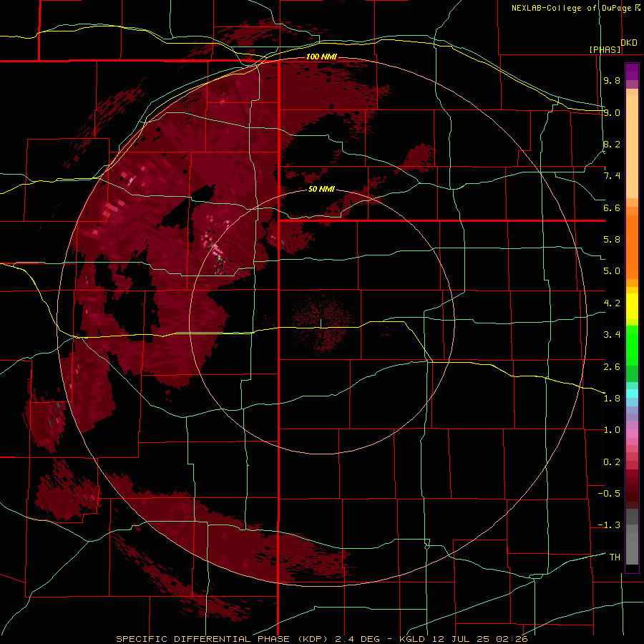This screenshot has height=644, width=644.
Task: Click the 1.8 value on color scale
Action: (612, 399)
